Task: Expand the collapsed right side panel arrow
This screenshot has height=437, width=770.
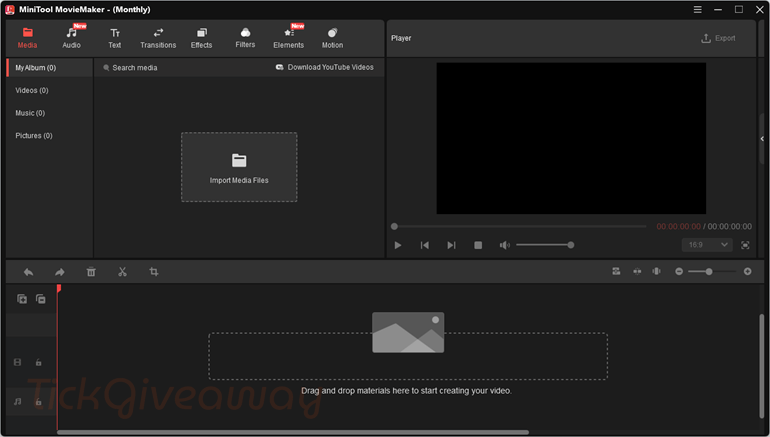Action: pyautogui.click(x=762, y=139)
